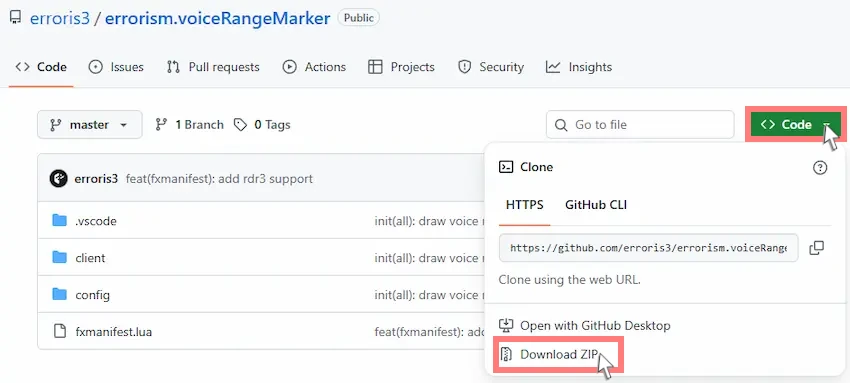Click the repository icon beside erroris3
Screen dimensions: 850x383
tap(16, 18)
